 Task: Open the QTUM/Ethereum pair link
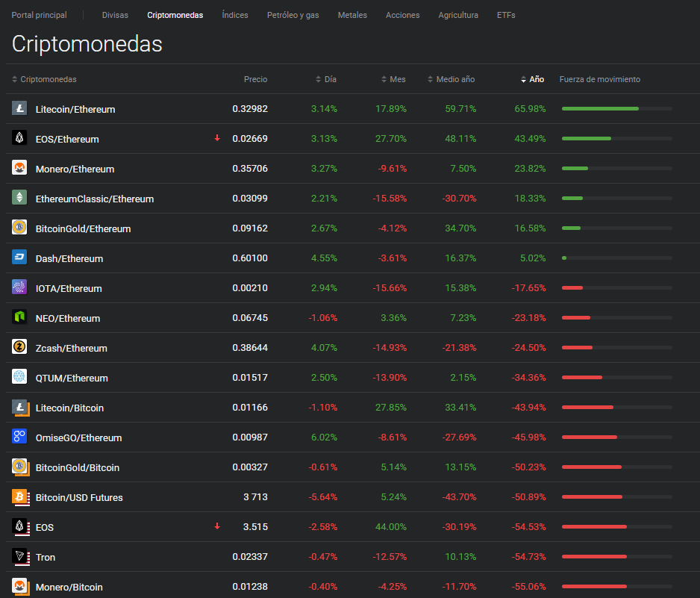72,378
